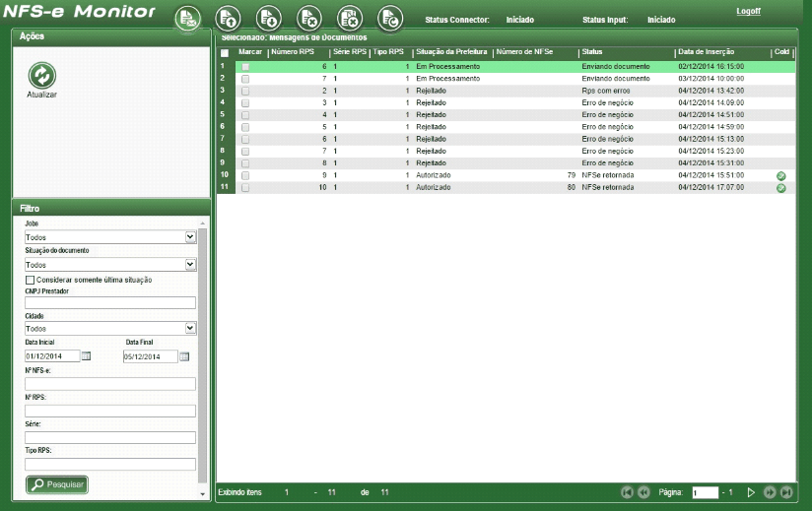Go to the previous page
The image size is (812, 511).
click(643, 492)
